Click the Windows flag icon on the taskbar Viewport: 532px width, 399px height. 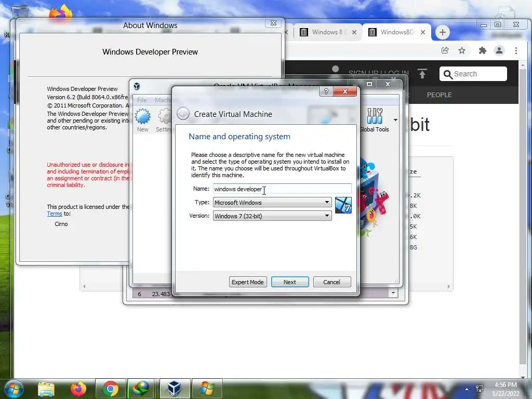point(207,389)
